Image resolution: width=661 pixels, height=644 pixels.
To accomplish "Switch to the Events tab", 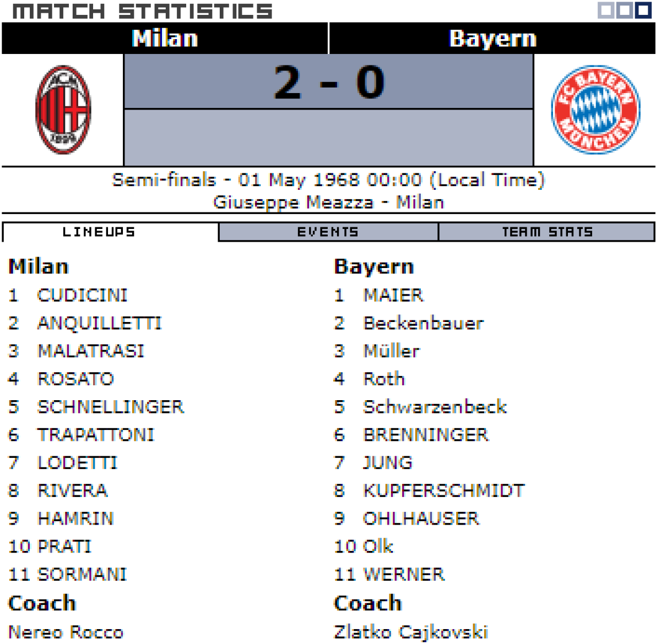I will (x=328, y=232).
